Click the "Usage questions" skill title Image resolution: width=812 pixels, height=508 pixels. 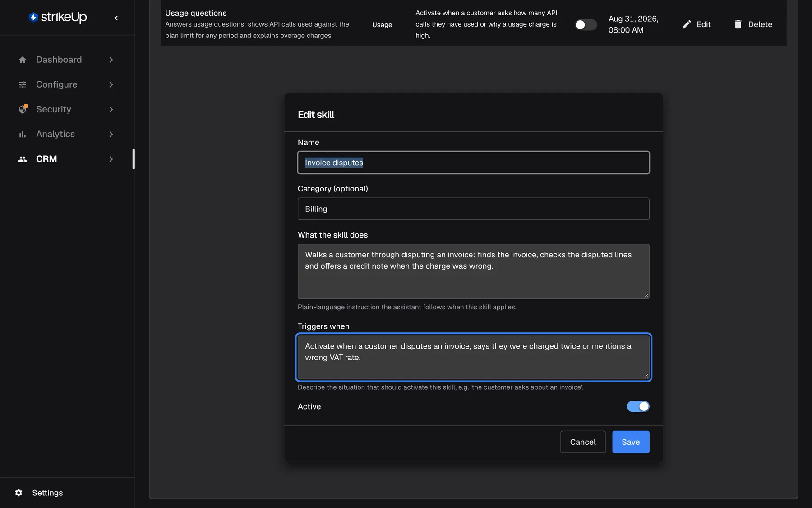point(196,13)
